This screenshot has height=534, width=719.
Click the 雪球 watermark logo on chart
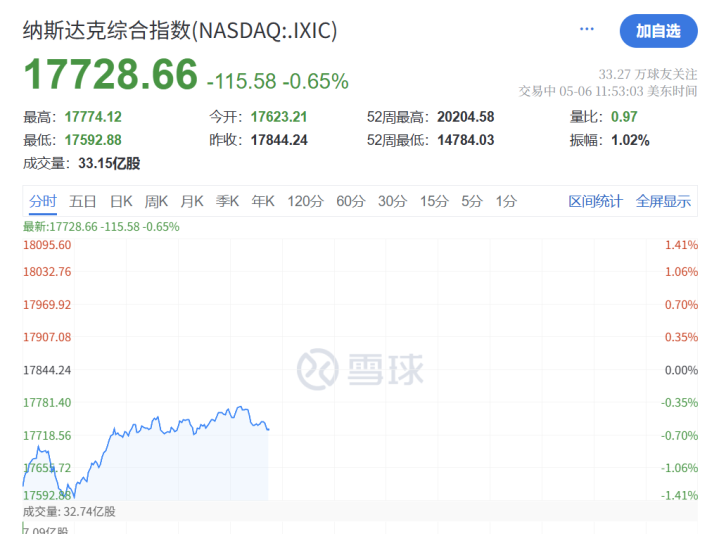[360, 369]
